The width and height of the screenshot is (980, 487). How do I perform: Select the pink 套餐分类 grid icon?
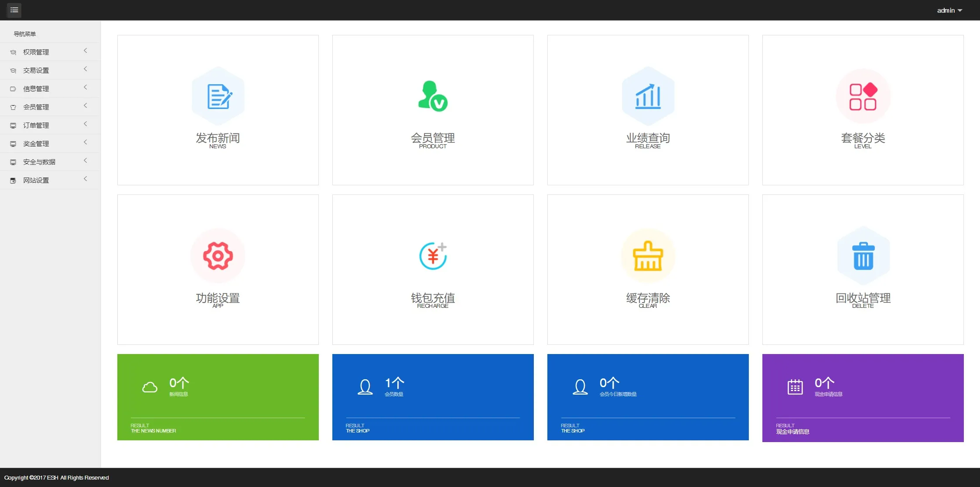863,96
